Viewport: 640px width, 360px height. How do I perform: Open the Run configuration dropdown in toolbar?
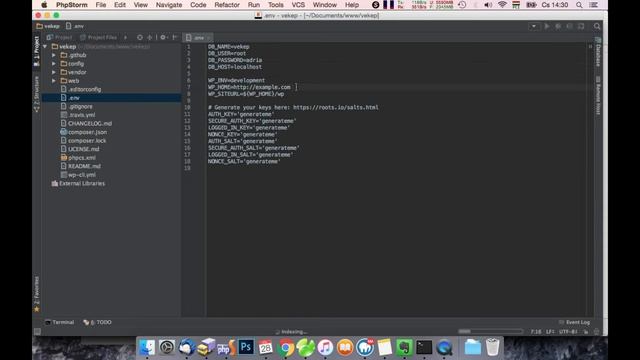pyautogui.click(x=533, y=26)
